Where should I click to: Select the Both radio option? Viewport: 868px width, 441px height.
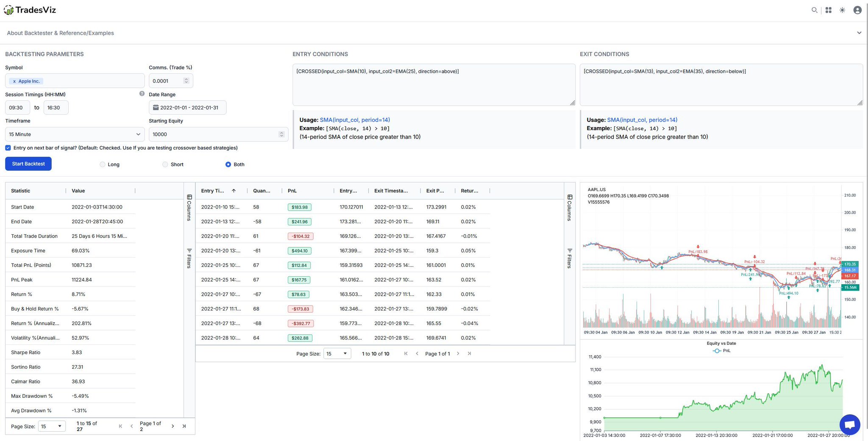tap(228, 164)
